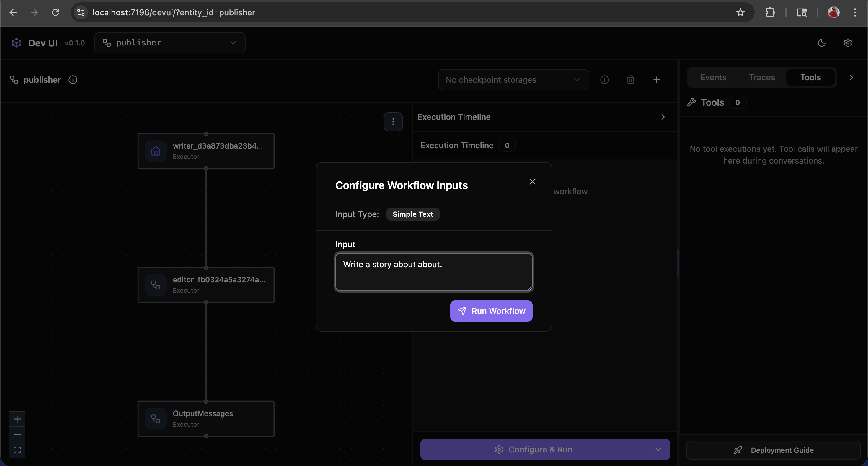Click Run Workflow button
This screenshot has width=868, height=466.
[x=491, y=311]
